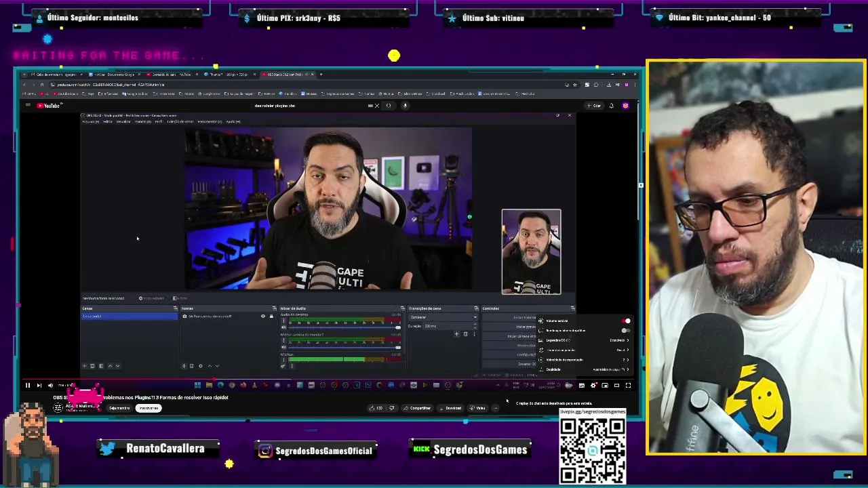Enable theater mode

tap(616, 385)
